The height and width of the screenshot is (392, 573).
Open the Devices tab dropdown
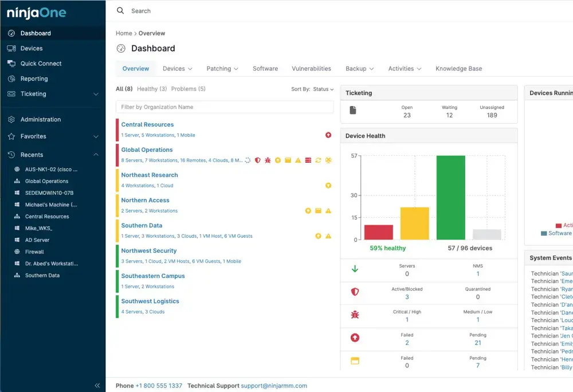(x=178, y=69)
